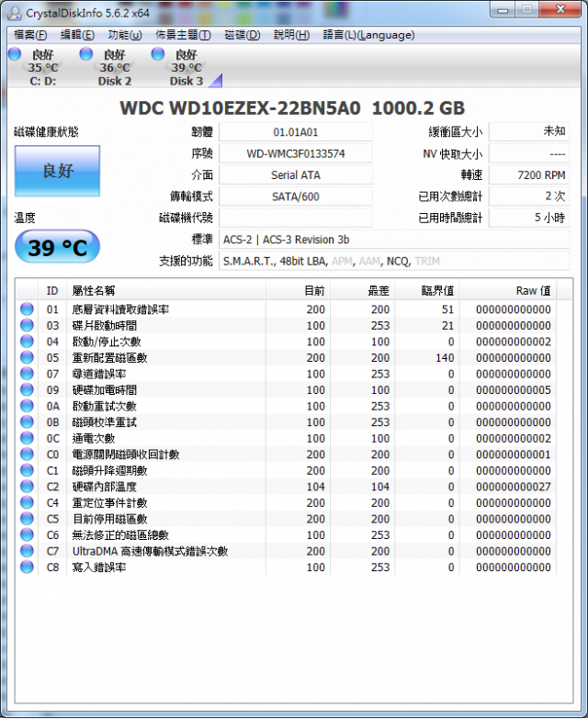Minimize the CrystalDiskInfo window
The image size is (588, 719).
click(x=503, y=10)
